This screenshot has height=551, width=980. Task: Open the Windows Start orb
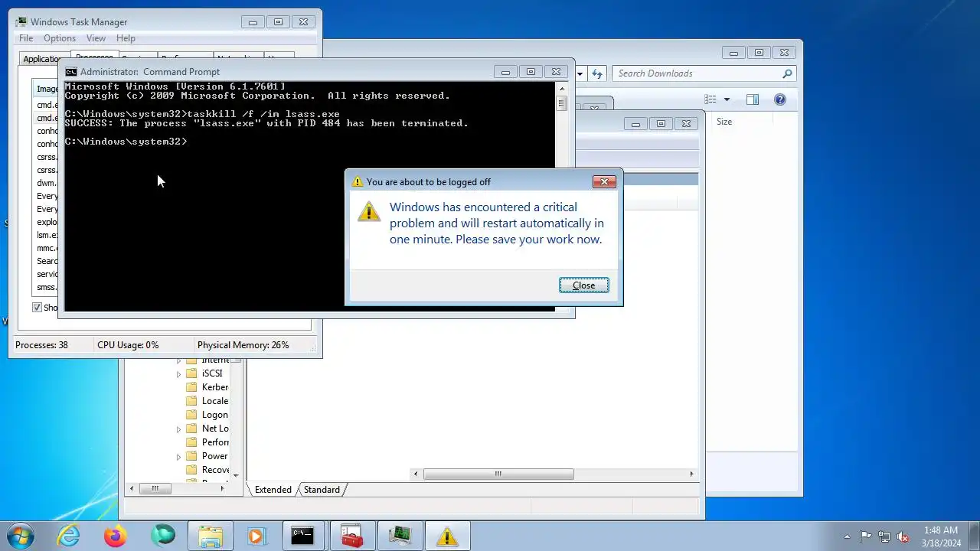tap(21, 536)
